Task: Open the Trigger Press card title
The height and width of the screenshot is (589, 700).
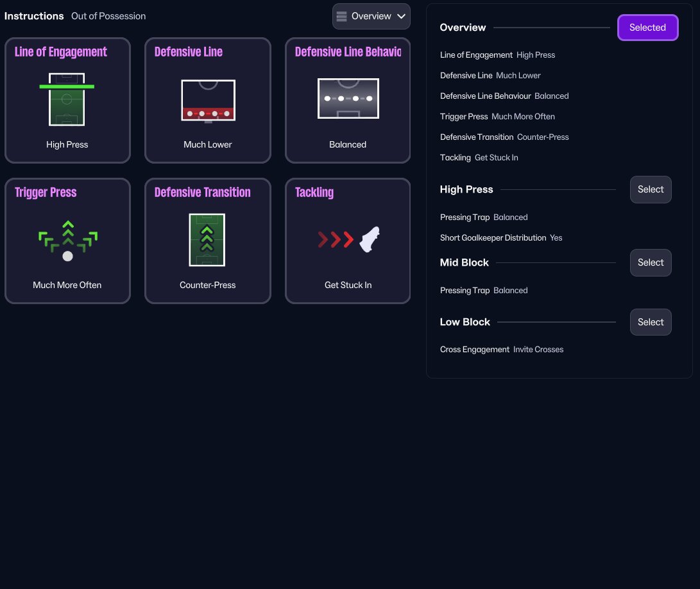Action: click(46, 192)
